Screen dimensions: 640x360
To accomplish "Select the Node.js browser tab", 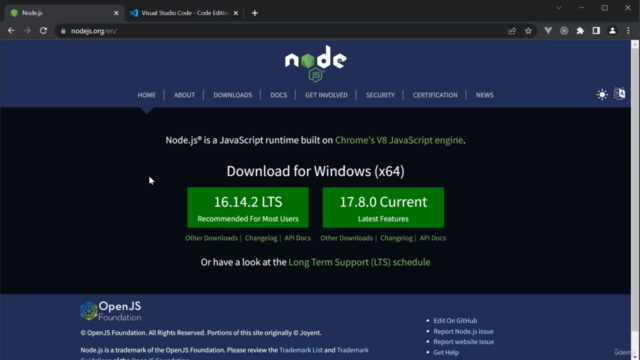I will click(x=63, y=13).
